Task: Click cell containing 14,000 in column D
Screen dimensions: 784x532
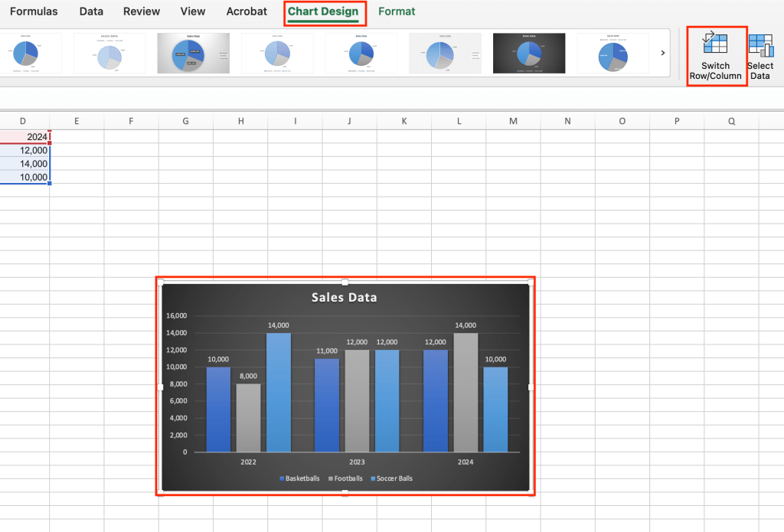Action: tap(24, 164)
